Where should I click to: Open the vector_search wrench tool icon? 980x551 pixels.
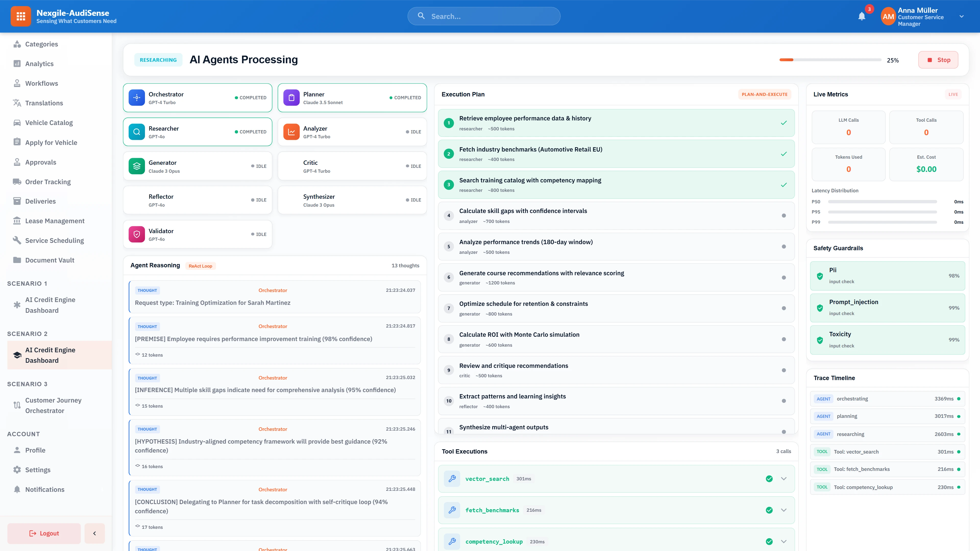(452, 479)
